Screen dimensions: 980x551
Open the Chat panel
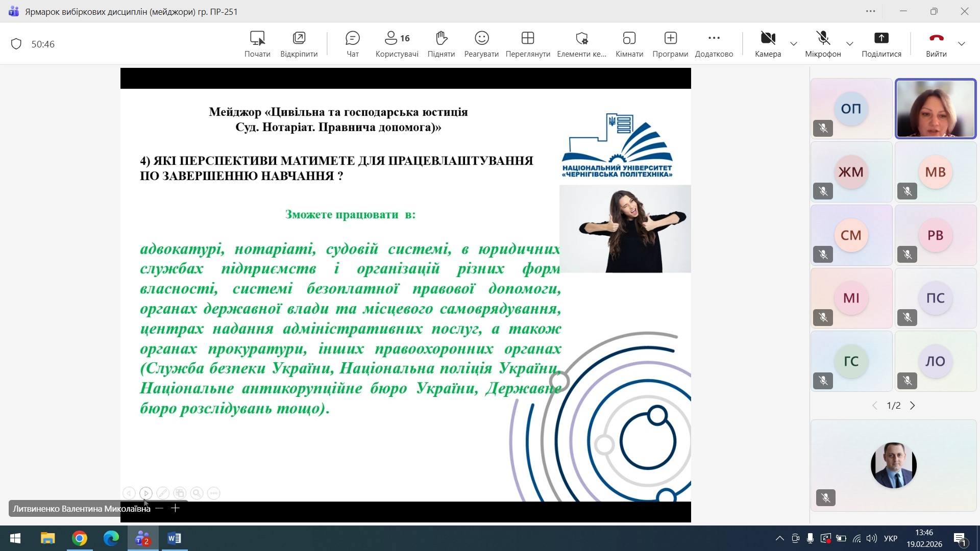pos(352,44)
